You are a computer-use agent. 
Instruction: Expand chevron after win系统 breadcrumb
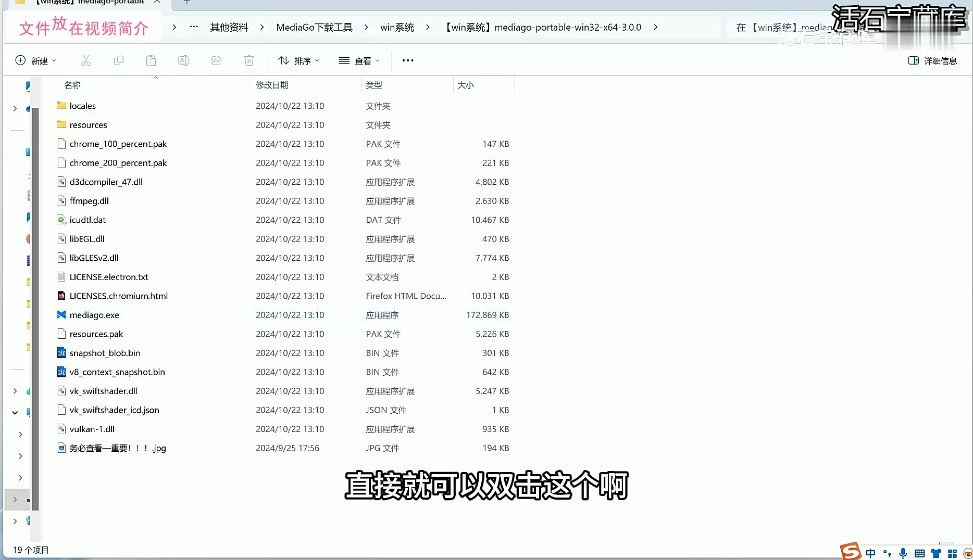click(428, 27)
